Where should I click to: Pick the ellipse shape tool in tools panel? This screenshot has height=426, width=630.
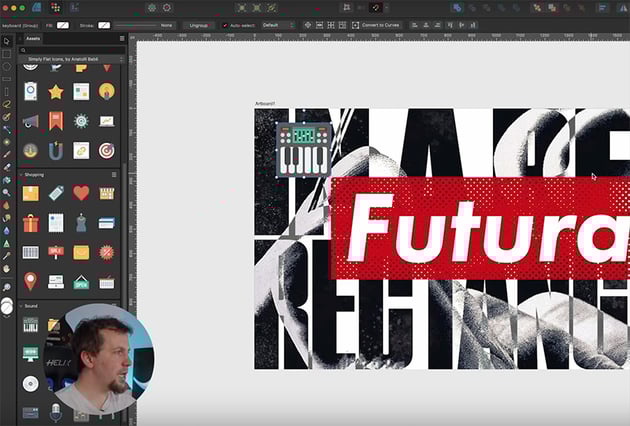(6, 66)
